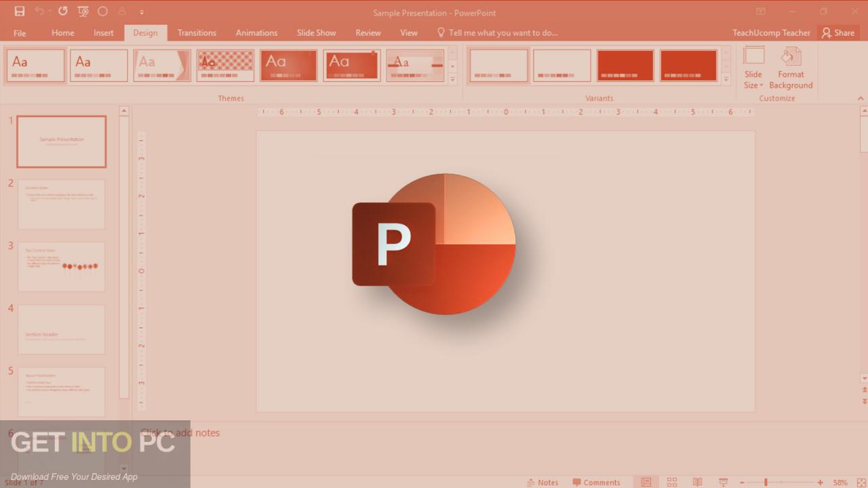Open the Review tab

pos(368,33)
